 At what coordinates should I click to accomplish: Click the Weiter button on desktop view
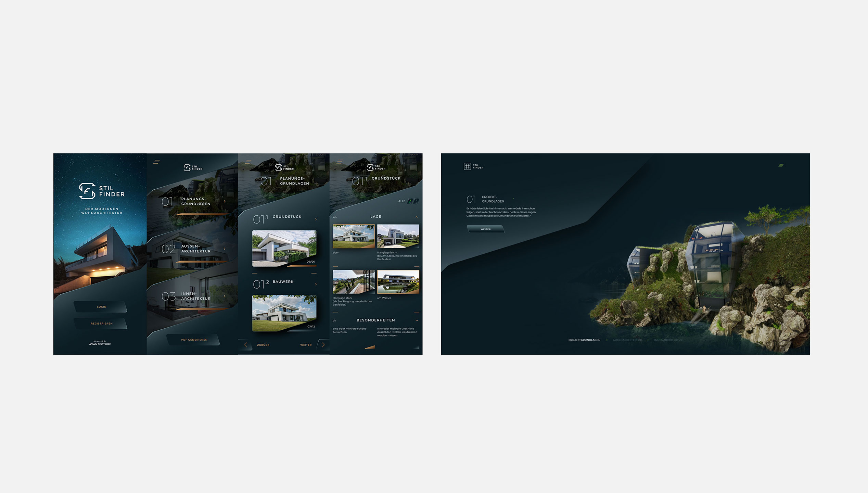click(485, 229)
